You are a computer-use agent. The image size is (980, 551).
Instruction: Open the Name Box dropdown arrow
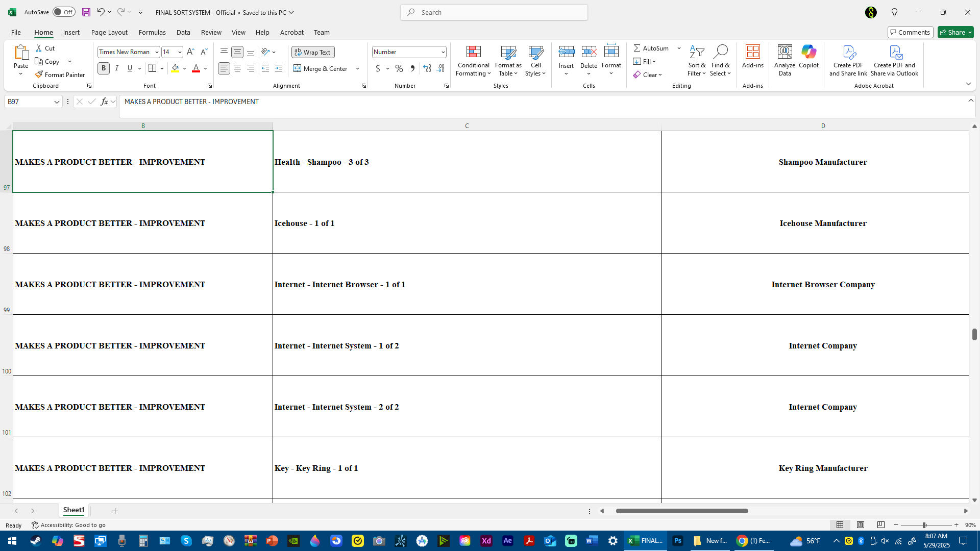[x=57, y=102]
